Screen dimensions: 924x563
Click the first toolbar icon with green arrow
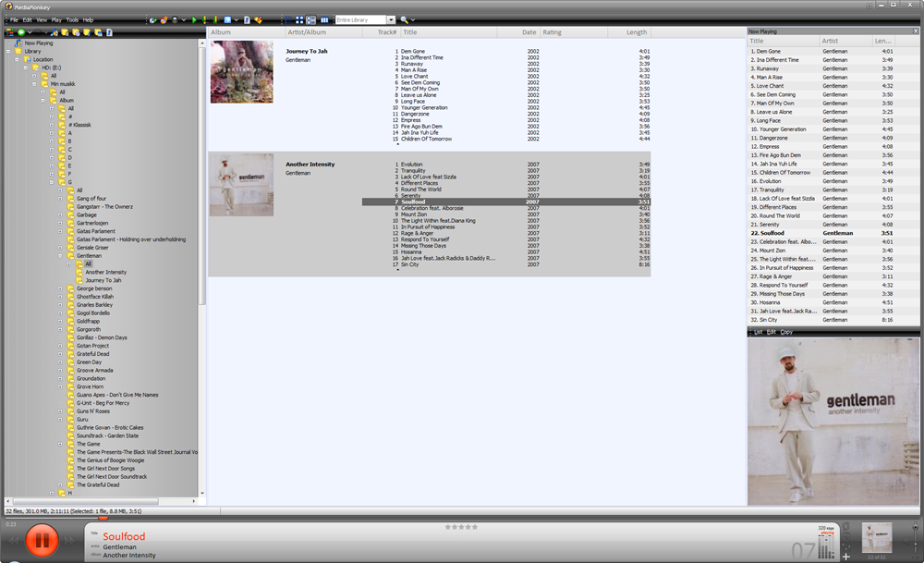click(152, 20)
